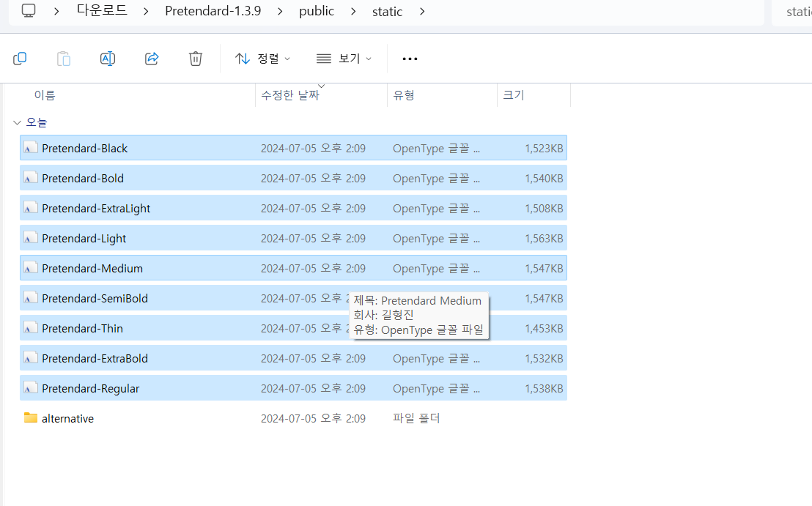Open the 수정한 날짜 column dropdown chevron
The height and width of the screenshot is (506, 812).
[x=321, y=86]
